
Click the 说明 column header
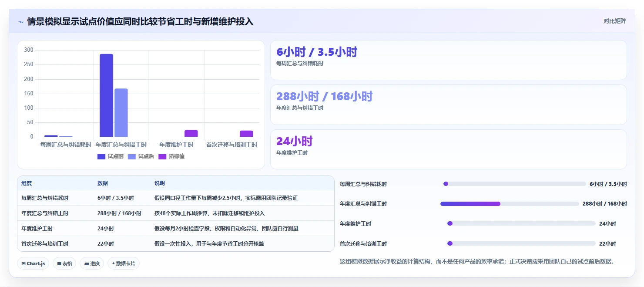[x=160, y=183]
